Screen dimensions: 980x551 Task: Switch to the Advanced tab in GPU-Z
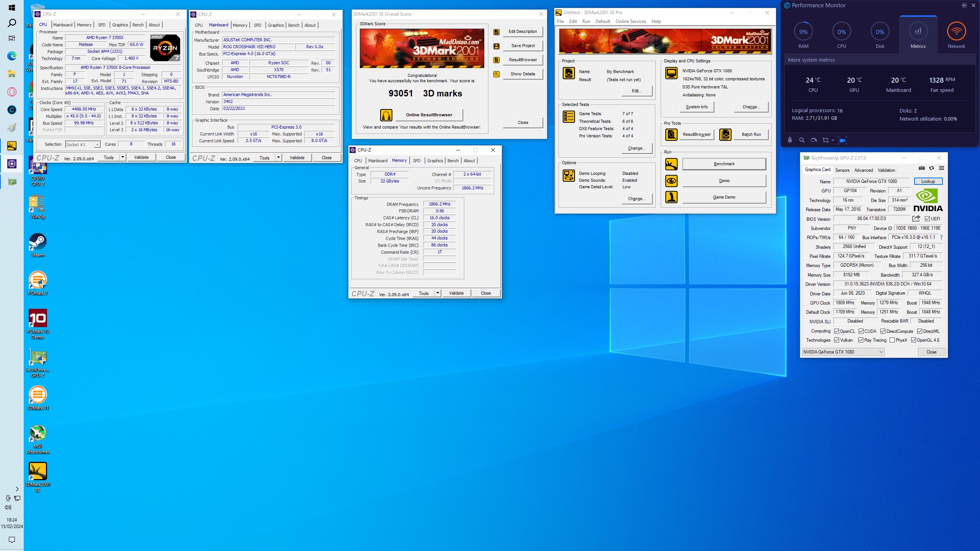pos(864,170)
